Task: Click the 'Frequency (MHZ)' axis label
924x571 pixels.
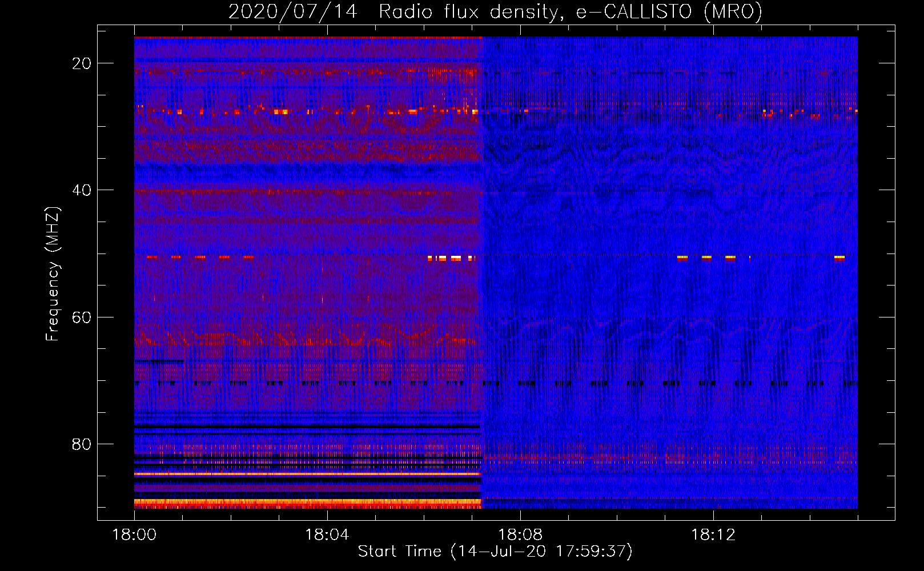Action: [53, 274]
